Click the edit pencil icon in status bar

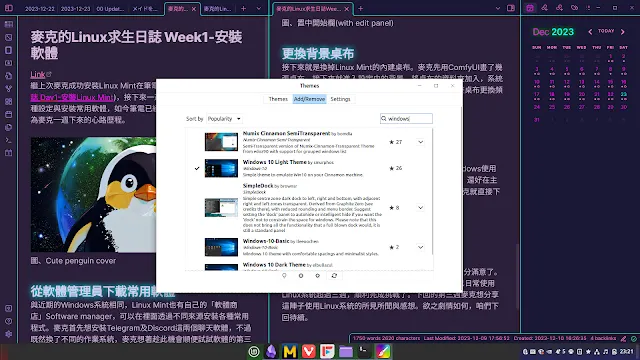tap(623, 338)
